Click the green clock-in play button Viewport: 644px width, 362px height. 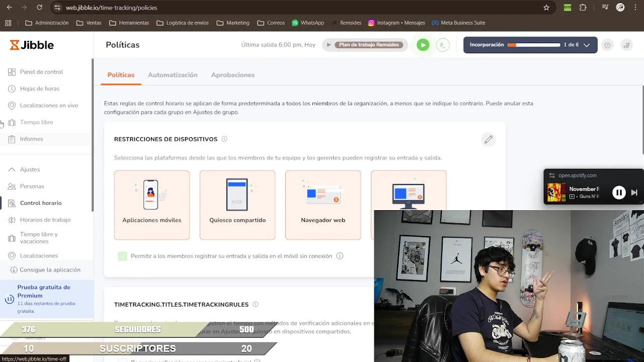pos(423,45)
